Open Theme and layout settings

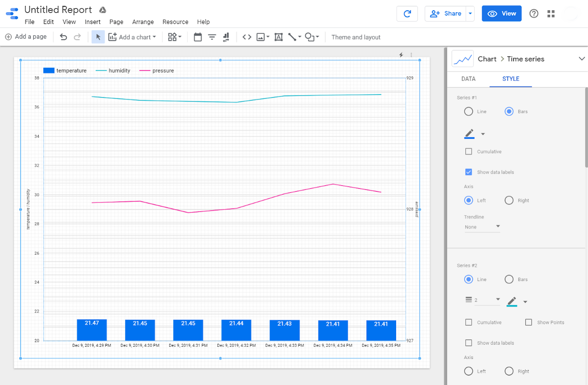tap(355, 37)
